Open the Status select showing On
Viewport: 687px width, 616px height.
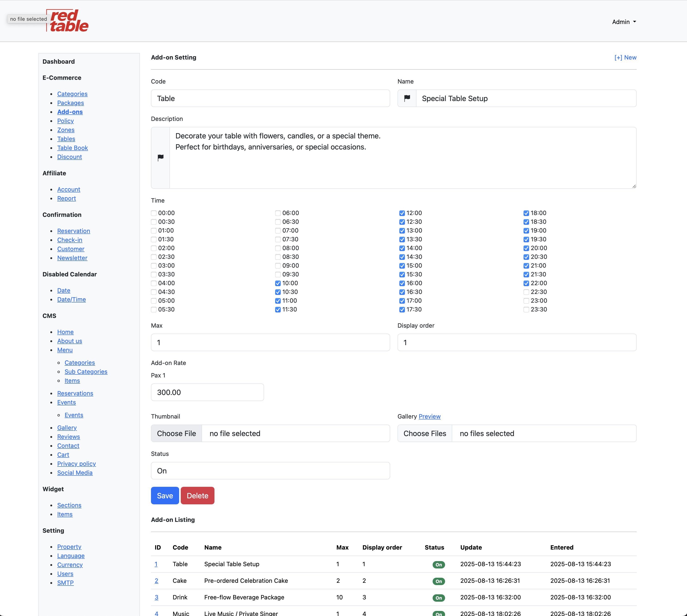(270, 471)
